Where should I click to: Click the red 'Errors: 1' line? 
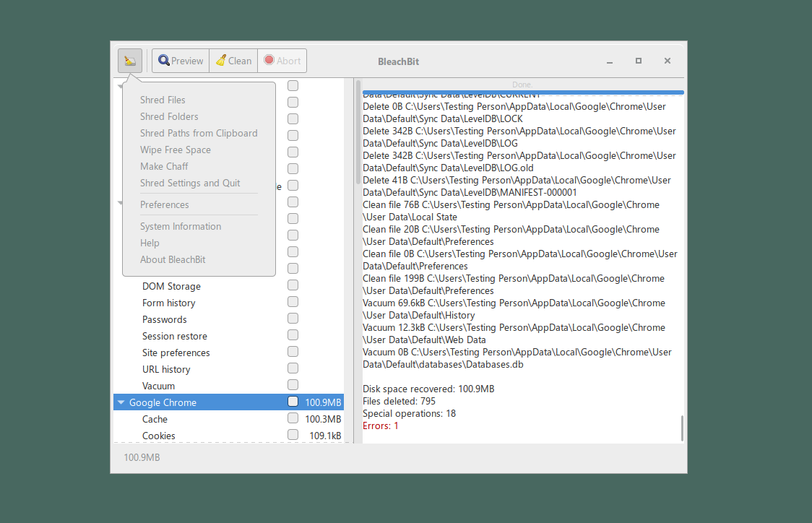381,425
